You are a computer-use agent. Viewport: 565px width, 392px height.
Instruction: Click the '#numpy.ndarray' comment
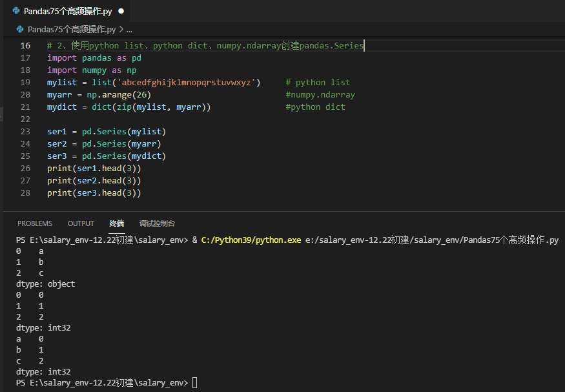(x=320, y=95)
